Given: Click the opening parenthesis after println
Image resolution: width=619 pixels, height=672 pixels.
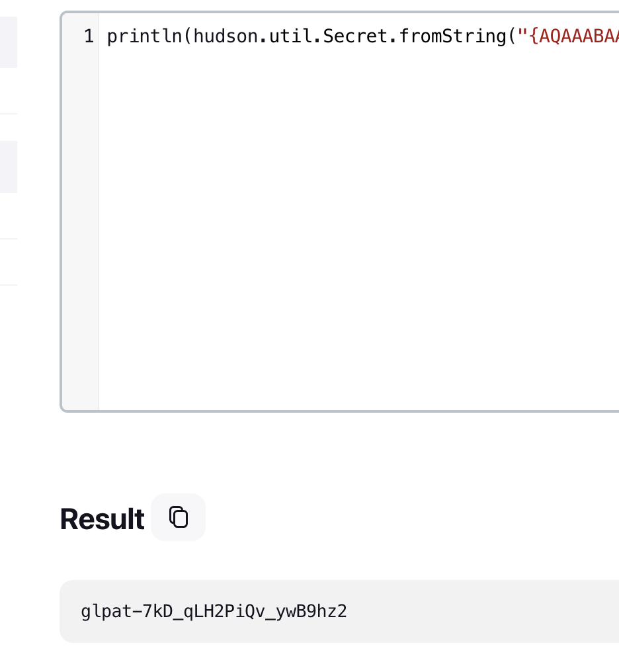Looking at the screenshot, I should [188, 36].
